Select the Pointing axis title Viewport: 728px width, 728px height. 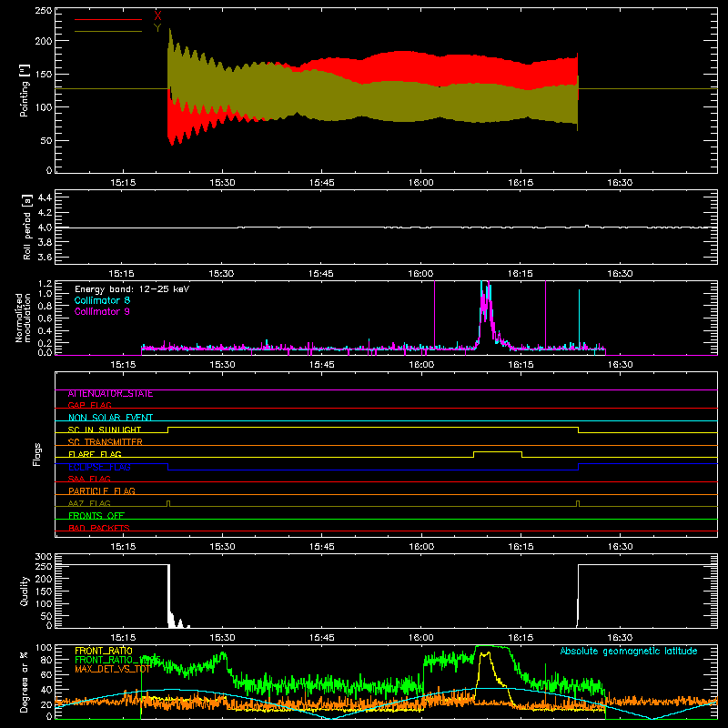[25, 90]
